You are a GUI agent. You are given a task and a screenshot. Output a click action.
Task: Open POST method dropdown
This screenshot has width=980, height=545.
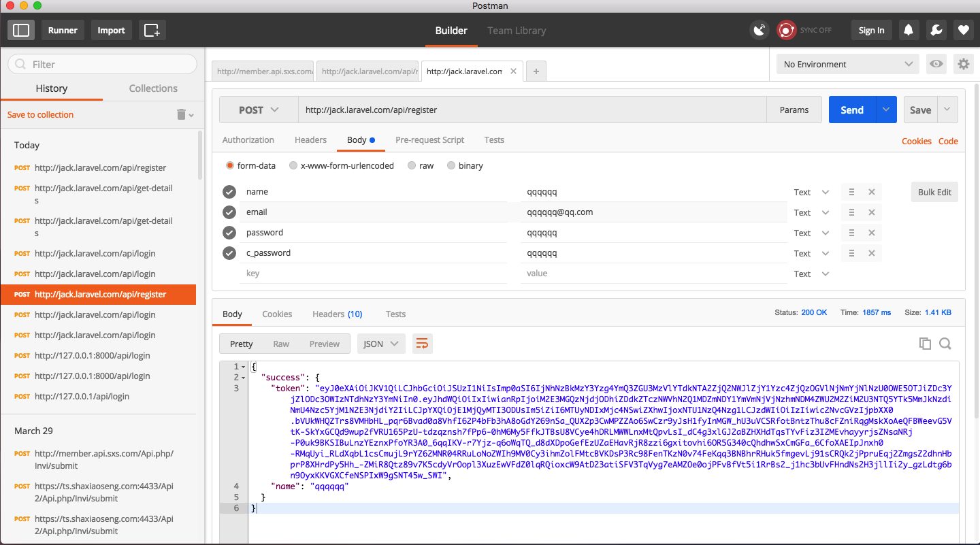[x=259, y=110]
